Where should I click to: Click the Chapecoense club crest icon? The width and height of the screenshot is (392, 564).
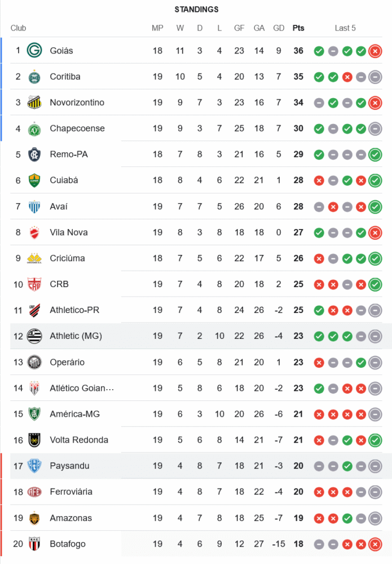click(34, 129)
